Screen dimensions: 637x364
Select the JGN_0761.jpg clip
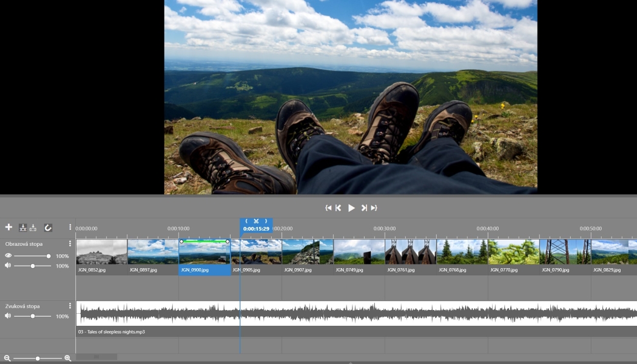tap(411, 257)
